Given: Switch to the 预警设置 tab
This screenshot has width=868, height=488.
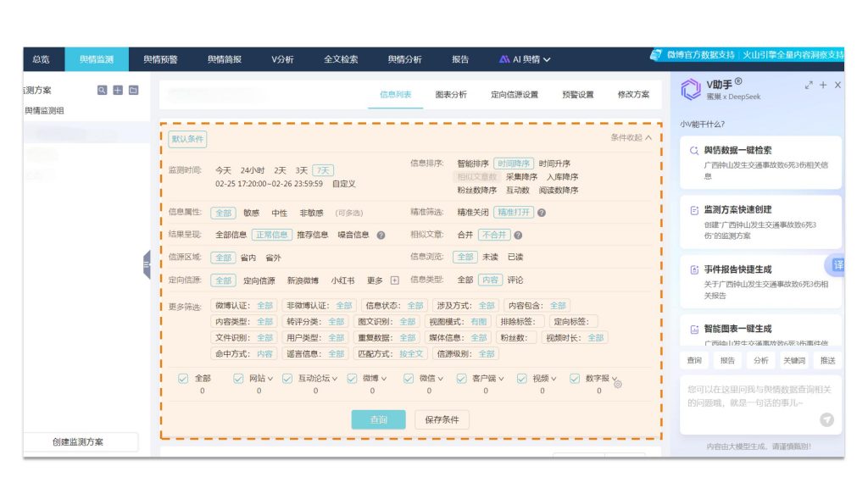Looking at the screenshot, I should (578, 95).
